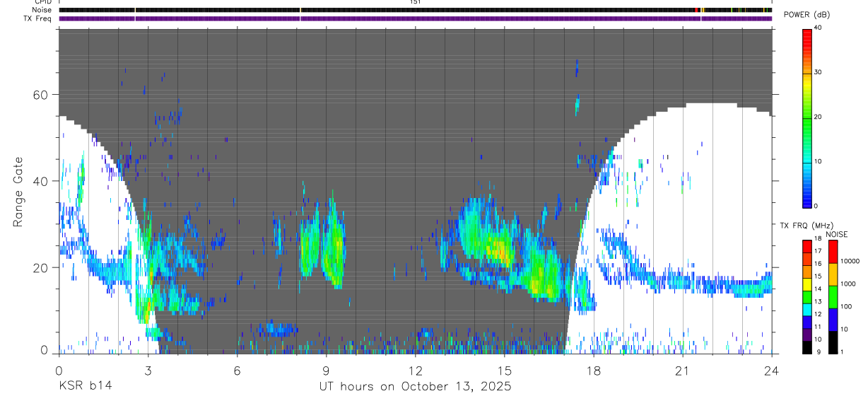The image size is (868, 401).
Task: Click the 'TX Freq' row label
Action: pyautogui.click(x=38, y=18)
